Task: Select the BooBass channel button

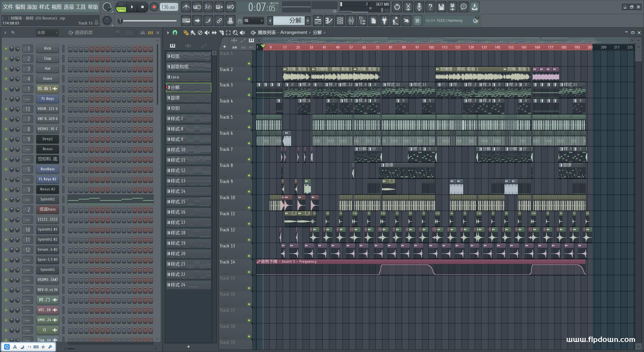Action: 48,169
